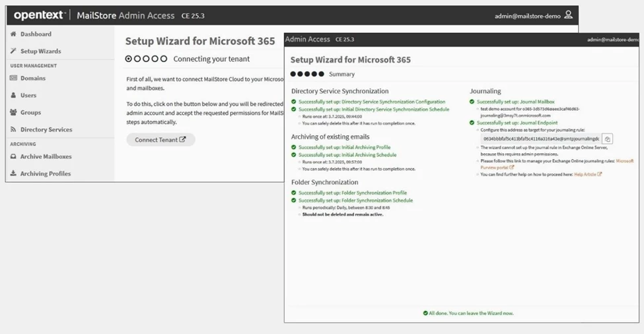Viewport: 644px width, 334px height.
Task: Click Journal Mailbox success line
Action: click(515, 102)
